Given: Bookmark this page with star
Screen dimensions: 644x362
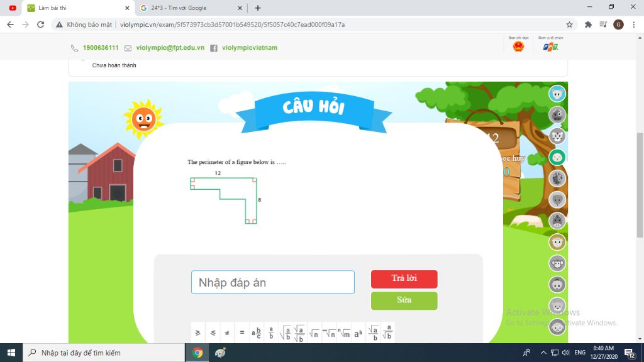Looking at the screenshot, I should tap(569, 25).
